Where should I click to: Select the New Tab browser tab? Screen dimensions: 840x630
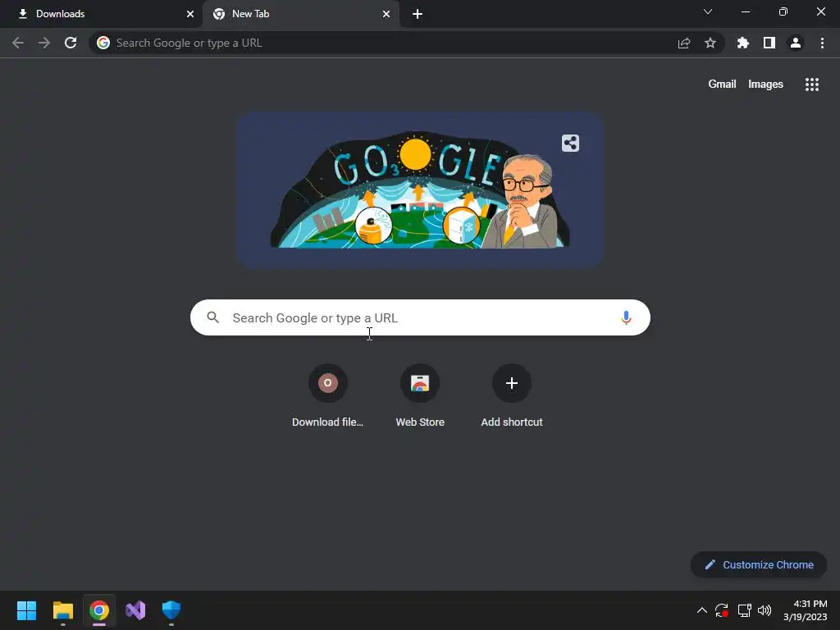click(x=300, y=14)
